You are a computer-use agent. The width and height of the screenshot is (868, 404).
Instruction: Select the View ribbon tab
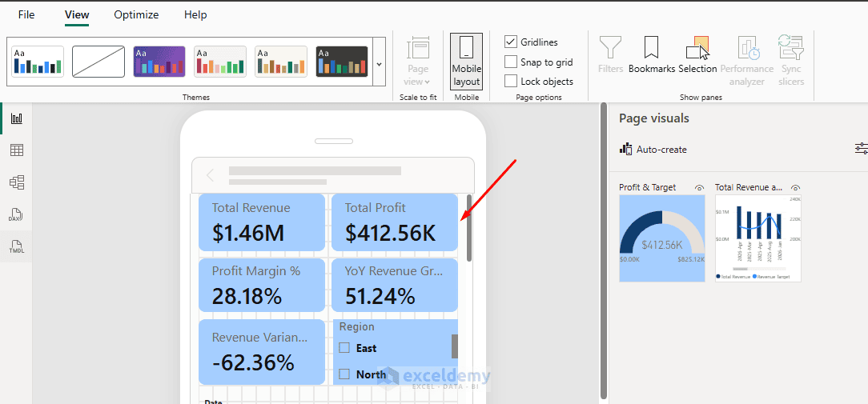(x=77, y=15)
